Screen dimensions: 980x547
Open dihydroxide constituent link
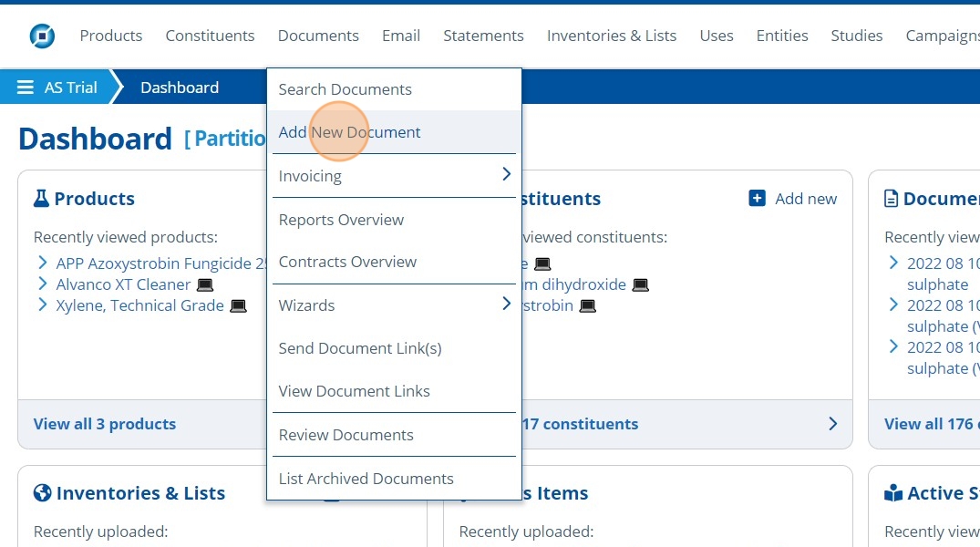pyautogui.click(x=573, y=284)
